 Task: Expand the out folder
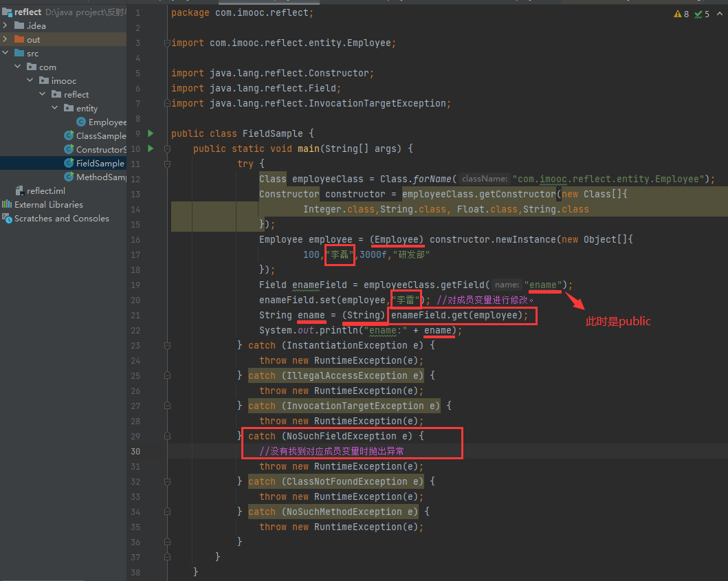pos(5,39)
